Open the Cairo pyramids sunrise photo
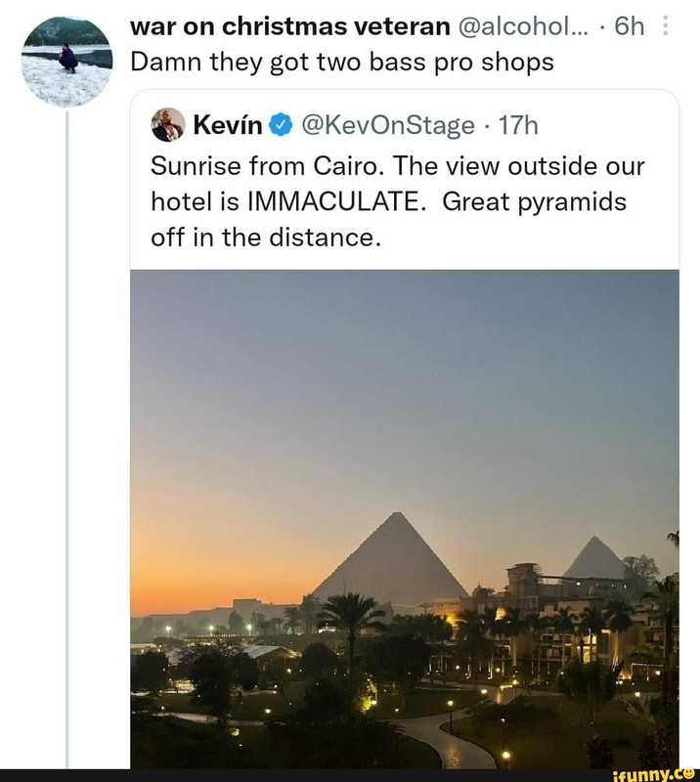 click(405, 519)
